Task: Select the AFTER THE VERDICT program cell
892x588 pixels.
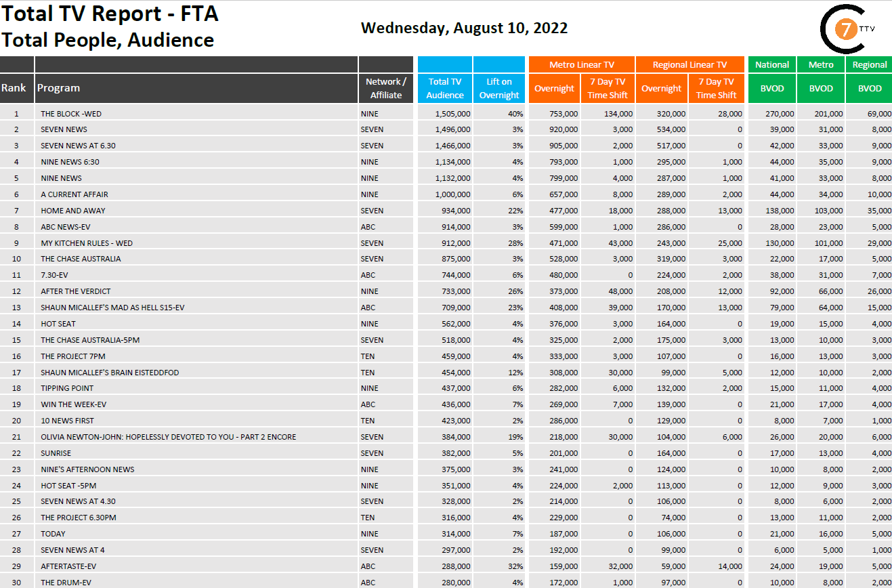Action: (76, 291)
